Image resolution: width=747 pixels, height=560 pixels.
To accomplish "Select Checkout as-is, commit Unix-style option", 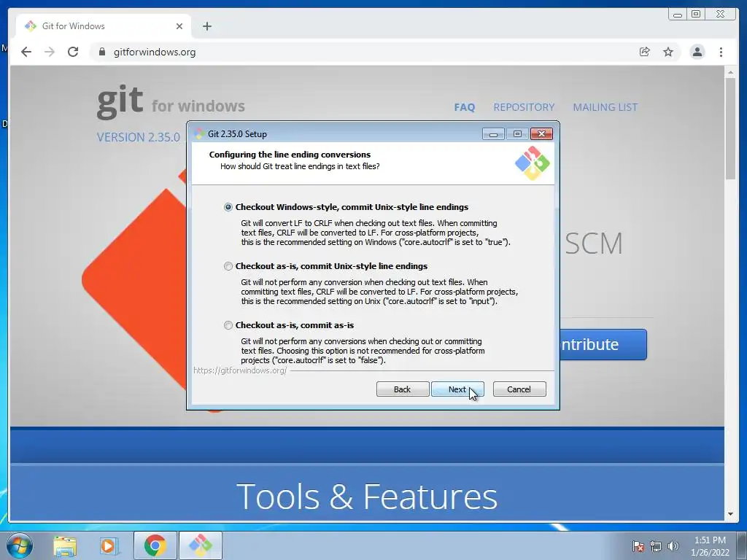I will 228,266.
